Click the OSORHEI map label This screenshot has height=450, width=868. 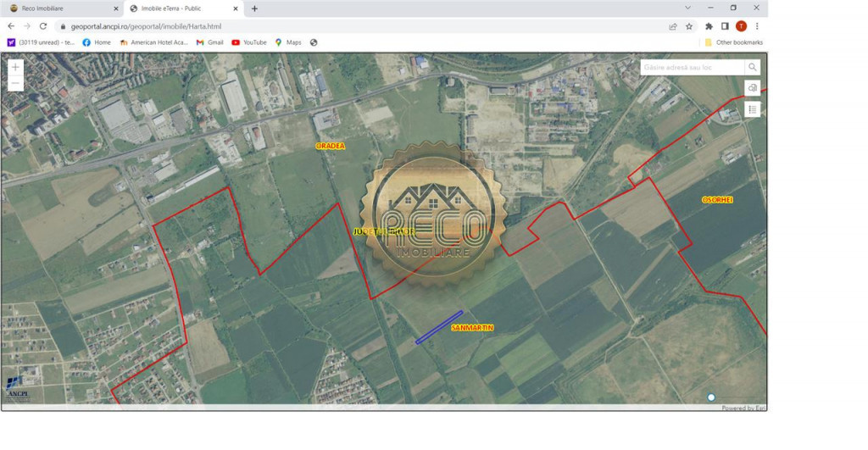click(717, 200)
